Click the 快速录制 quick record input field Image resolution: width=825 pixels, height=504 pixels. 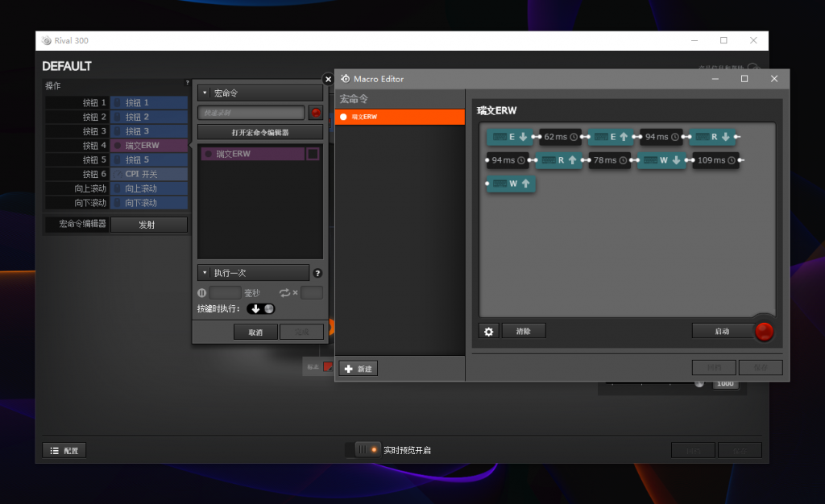[x=251, y=113]
